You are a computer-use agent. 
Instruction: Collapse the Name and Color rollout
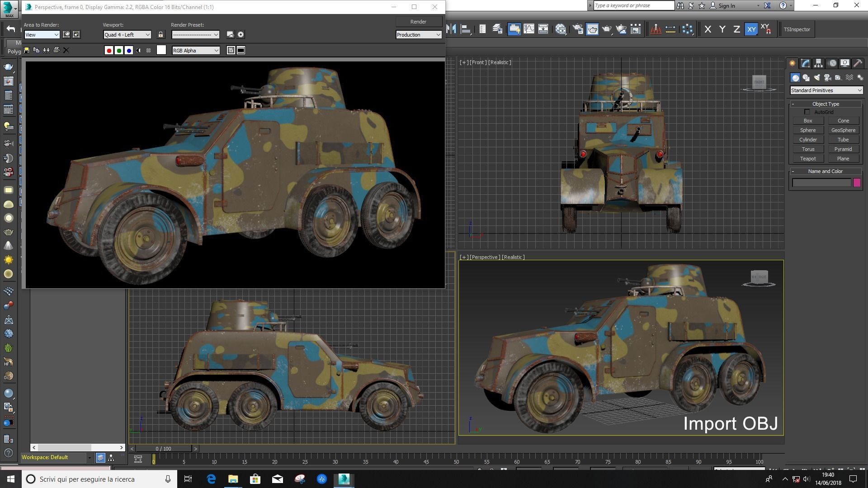[x=826, y=171]
